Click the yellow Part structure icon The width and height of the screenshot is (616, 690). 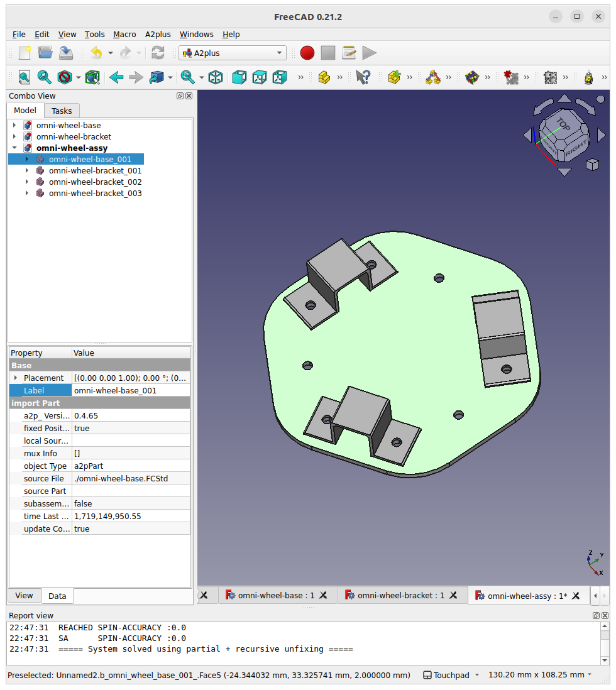[324, 77]
